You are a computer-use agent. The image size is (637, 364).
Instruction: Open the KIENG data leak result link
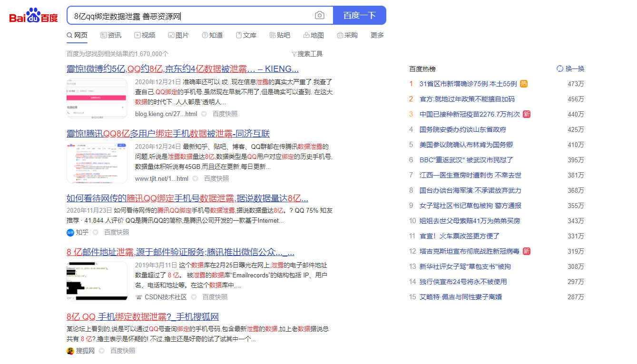tap(183, 70)
